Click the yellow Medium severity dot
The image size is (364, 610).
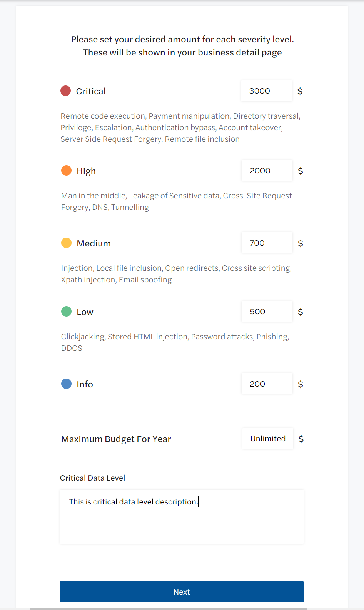[x=67, y=243]
